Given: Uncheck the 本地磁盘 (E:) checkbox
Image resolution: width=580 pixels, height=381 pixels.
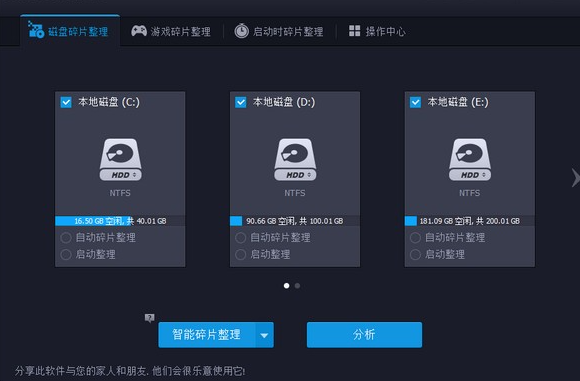Looking at the screenshot, I should 415,102.
